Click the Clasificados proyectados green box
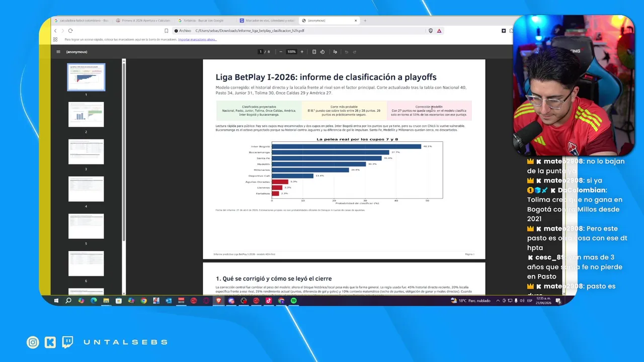Screen dimensions: 644x362 click(259, 111)
